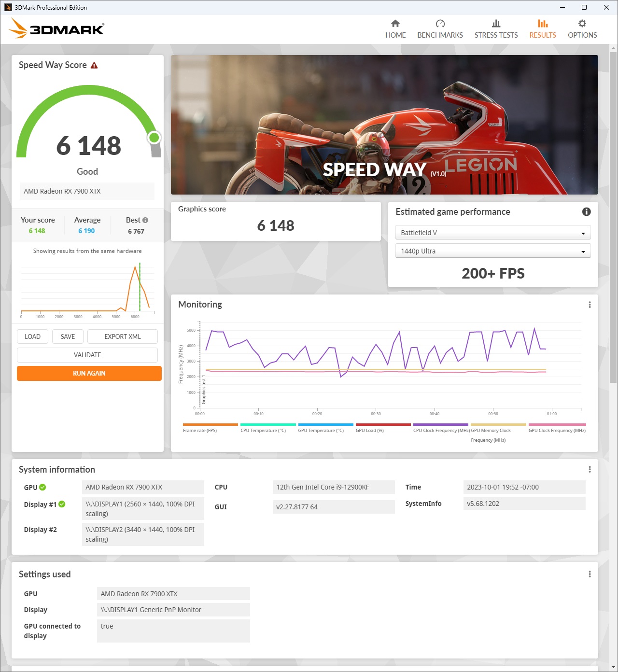Open the BENCHMARKS tab

[440, 29]
